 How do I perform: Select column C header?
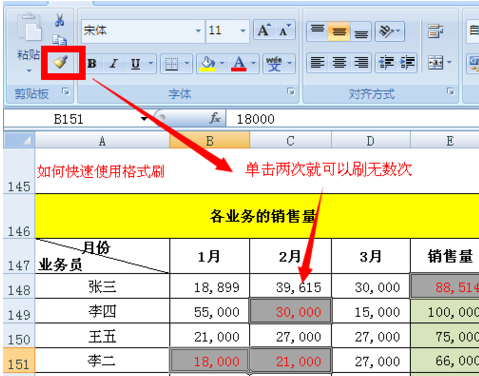pyautogui.click(x=290, y=141)
